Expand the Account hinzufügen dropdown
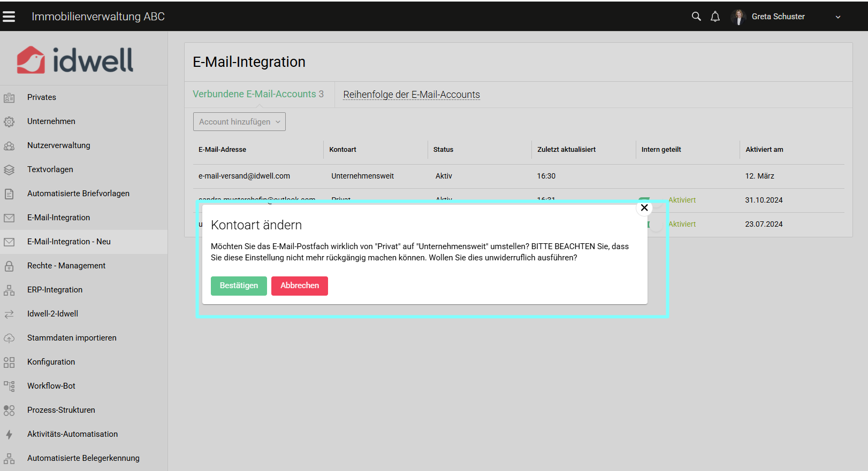868x471 pixels. click(239, 122)
